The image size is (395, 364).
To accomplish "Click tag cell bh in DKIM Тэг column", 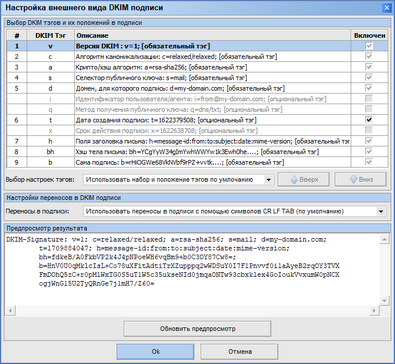I will click(x=50, y=152).
